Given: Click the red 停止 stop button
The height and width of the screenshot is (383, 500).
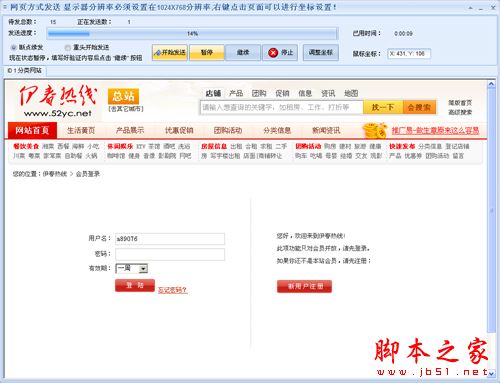Looking at the screenshot, I should [280, 53].
